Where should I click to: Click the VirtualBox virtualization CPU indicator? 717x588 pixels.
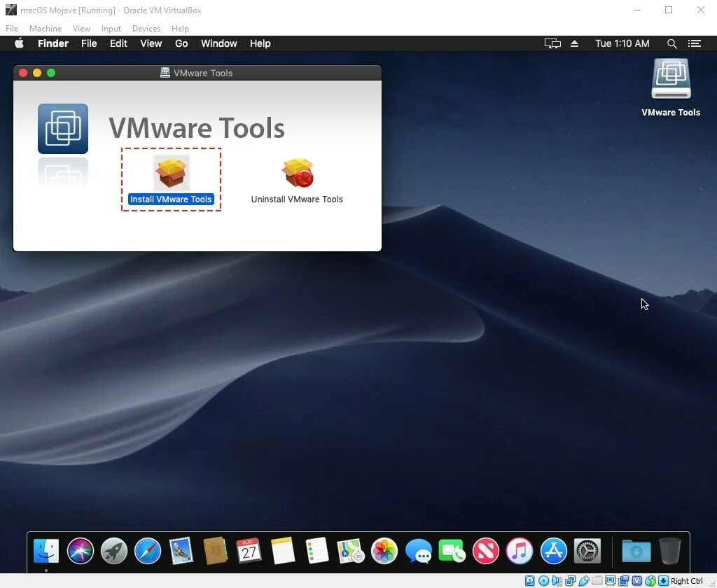(x=636, y=581)
